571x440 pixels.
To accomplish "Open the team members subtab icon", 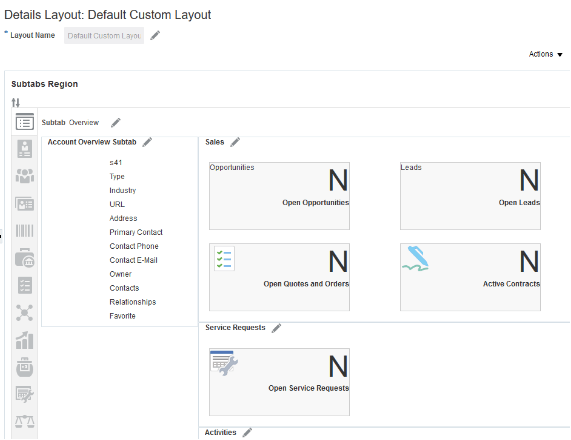I will [x=25, y=176].
